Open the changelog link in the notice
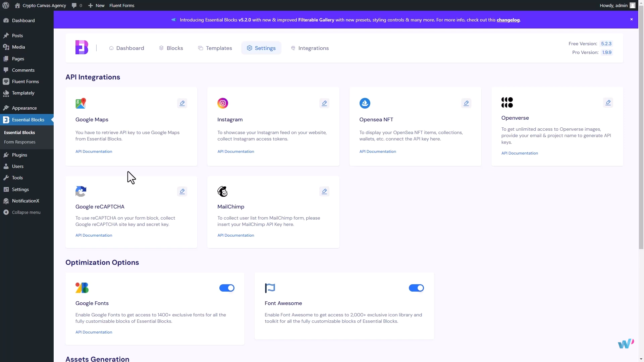The image size is (644, 362). click(x=508, y=20)
